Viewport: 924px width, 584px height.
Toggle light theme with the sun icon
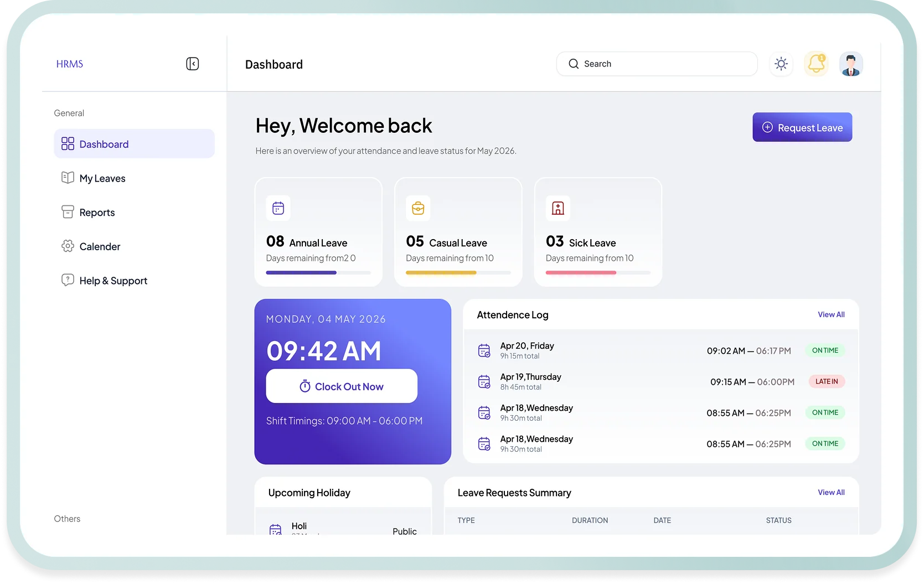(781, 64)
